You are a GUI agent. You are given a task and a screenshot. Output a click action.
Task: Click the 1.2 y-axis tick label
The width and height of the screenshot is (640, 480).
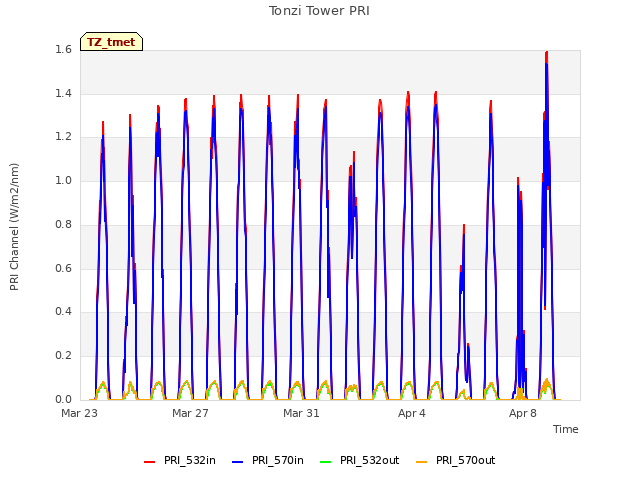click(x=63, y=137)
